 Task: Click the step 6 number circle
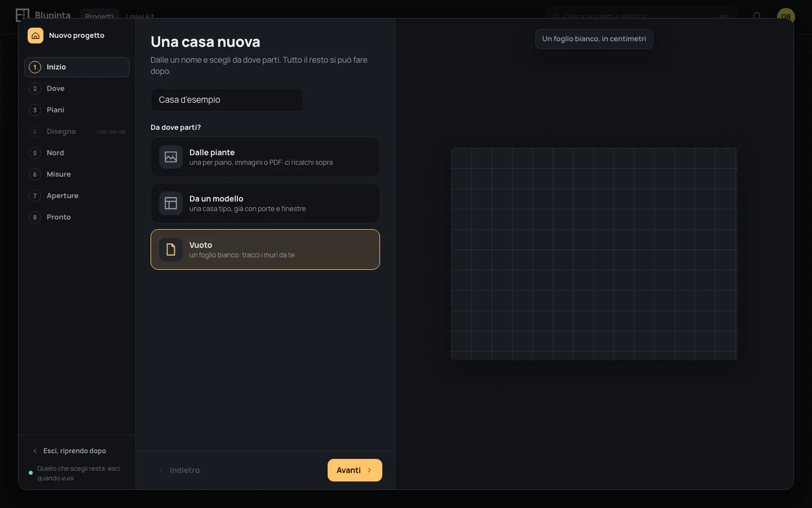click(x=35, y=174)
